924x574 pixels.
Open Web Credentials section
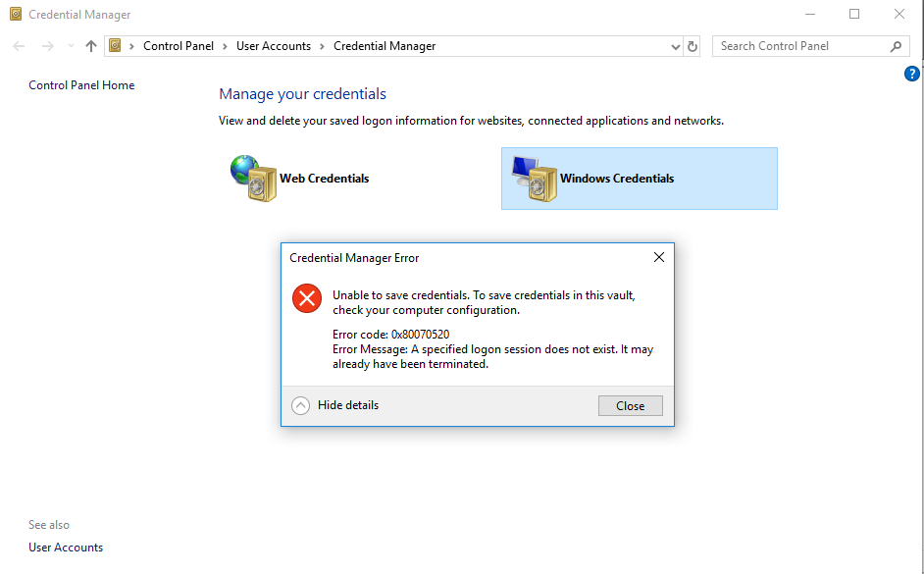coord(324,179)
